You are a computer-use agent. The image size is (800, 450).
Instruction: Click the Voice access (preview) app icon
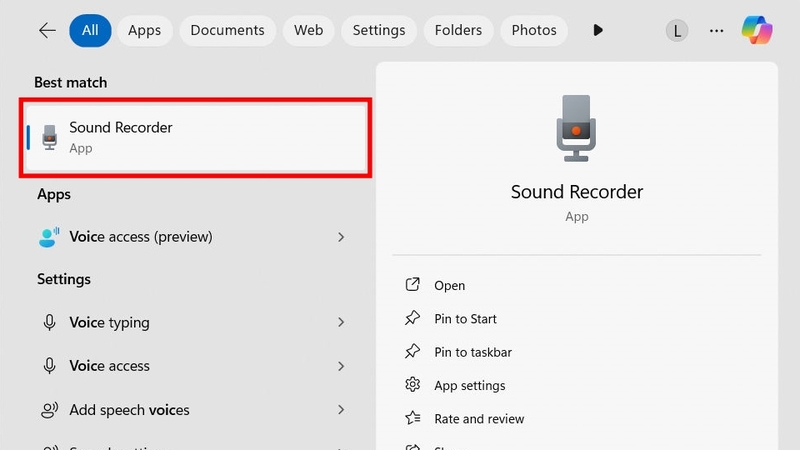pyautogui.click(x=49, y=237)
